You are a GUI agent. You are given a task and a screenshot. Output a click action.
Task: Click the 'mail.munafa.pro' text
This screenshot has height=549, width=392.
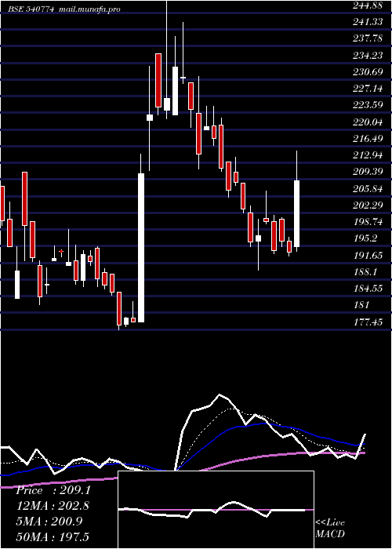click(89, 9)
